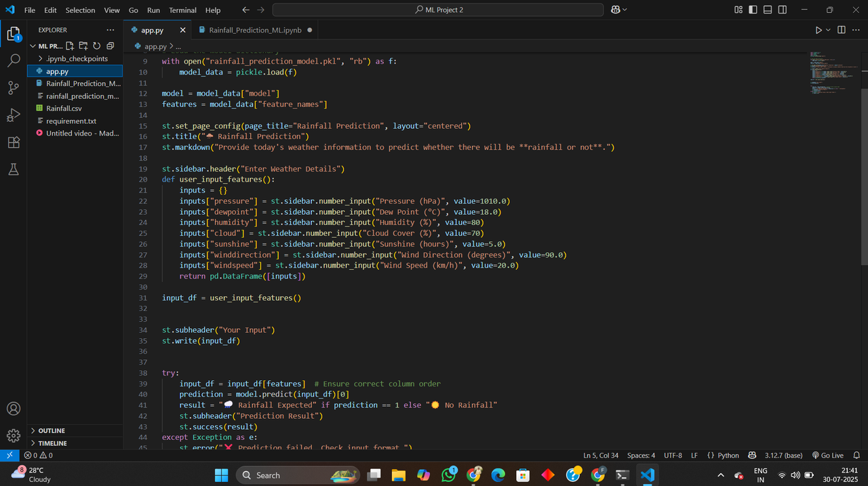Open rainfall_prediction_m... pickle file in Explorer
Image resolution: width=868 pixels, height=486 pixels.
pyautogui.click(x=75, y=96)
